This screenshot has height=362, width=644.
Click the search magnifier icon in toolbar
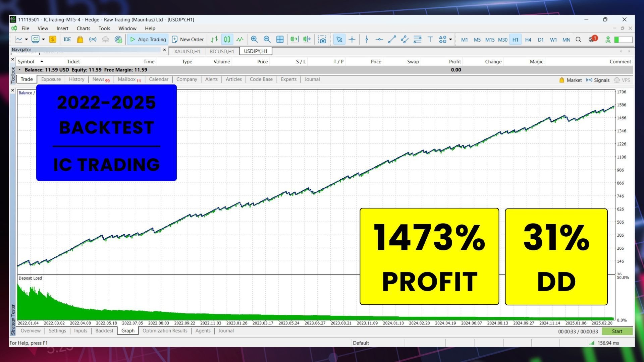tap(578, 40)
